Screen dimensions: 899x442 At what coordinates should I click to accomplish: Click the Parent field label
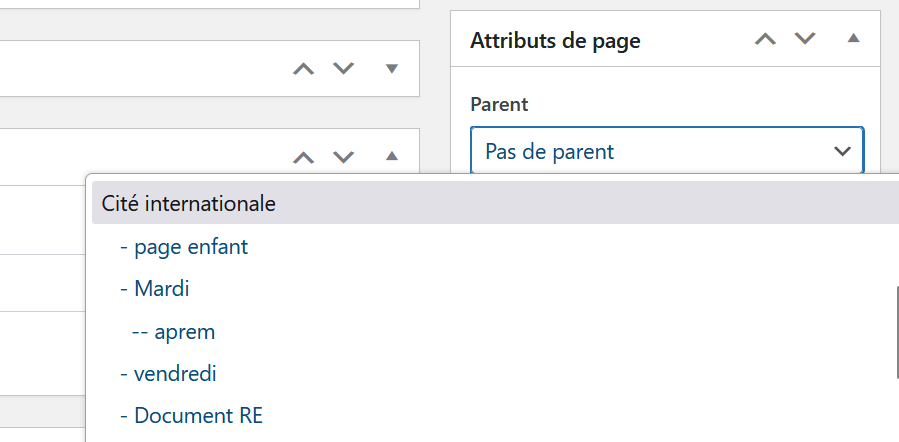click(499, 104)
